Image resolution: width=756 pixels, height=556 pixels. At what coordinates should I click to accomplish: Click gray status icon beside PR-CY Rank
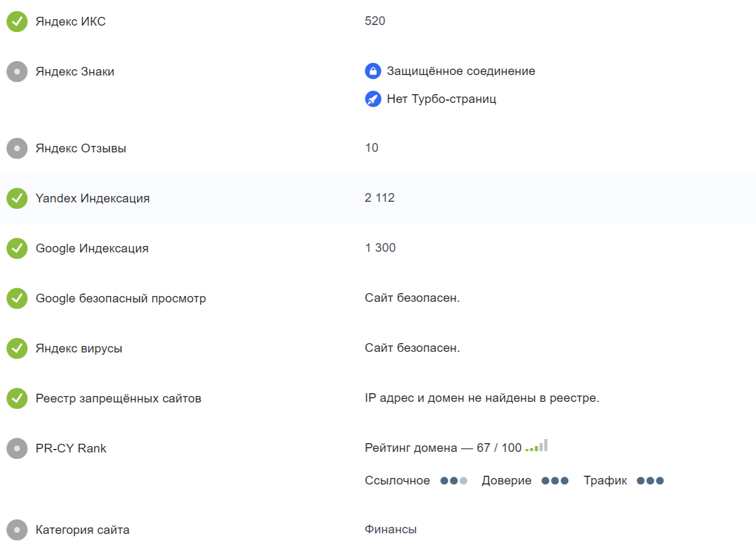coord(17,448)
